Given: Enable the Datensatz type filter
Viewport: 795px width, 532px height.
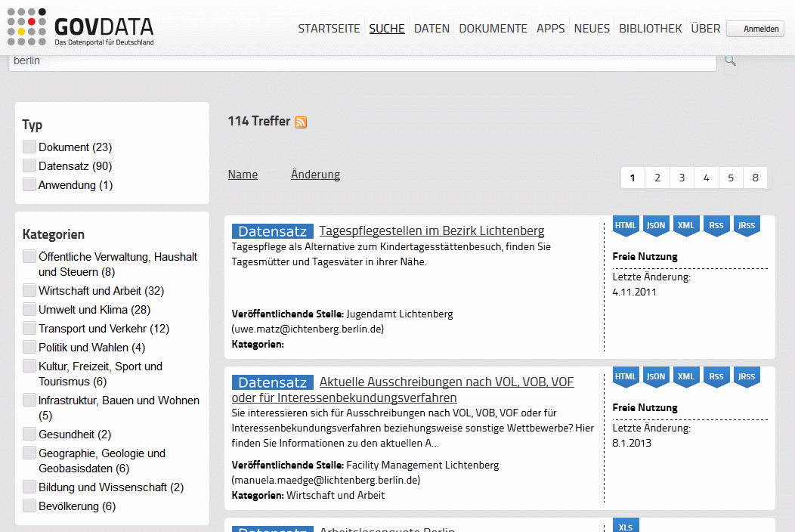Looking at the screenshot, I should pyautogui.click(x=29, y=165).
